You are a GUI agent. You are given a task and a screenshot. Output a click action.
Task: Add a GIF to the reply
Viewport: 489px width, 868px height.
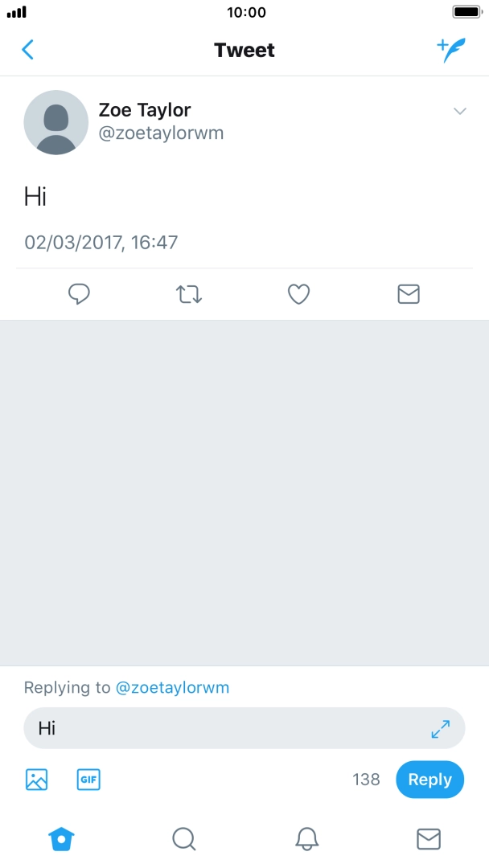(x=88, y=779)
